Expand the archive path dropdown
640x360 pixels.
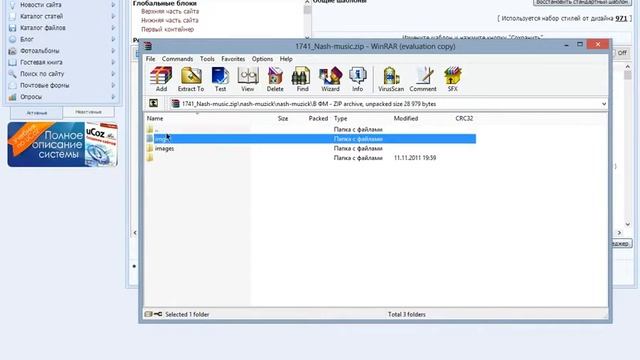[604, 104]
